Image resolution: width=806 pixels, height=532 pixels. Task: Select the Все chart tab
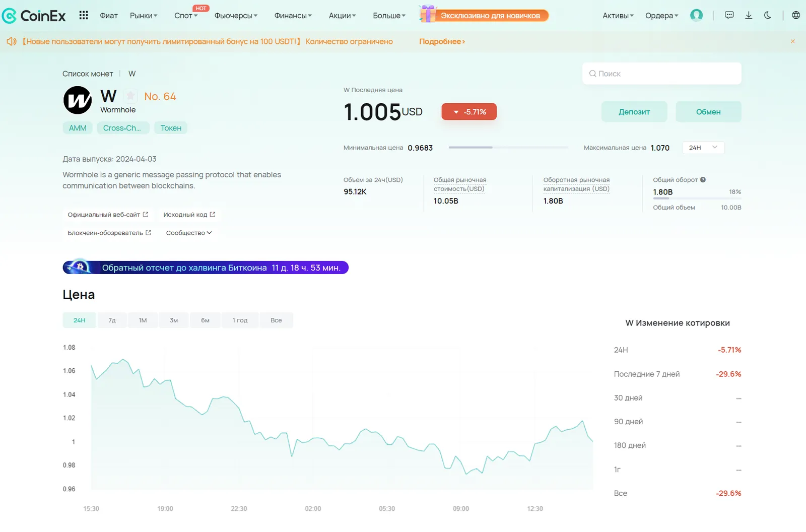pyautogui.click(x=276, y=320)
